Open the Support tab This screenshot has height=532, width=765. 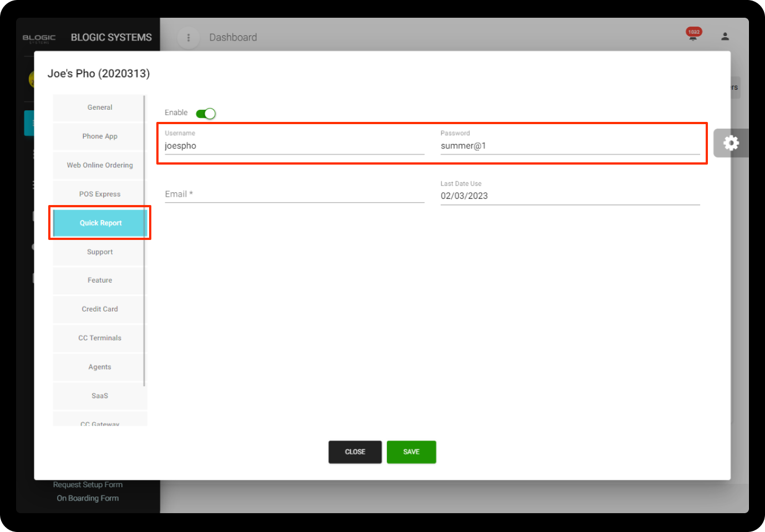[x=100, y=252]
